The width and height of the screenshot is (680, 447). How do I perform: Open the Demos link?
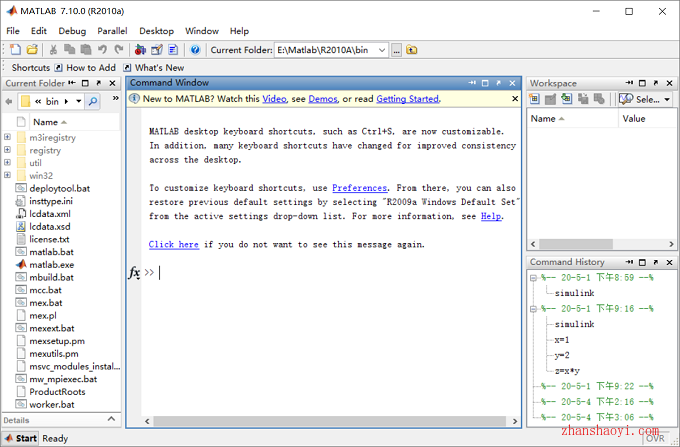323,99
